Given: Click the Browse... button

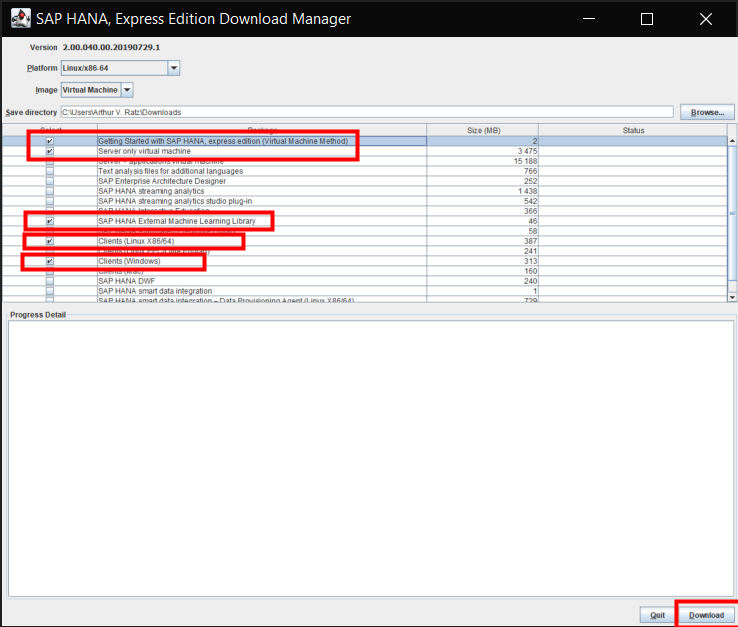Looking at the screenshot, I should pyautogui.click(x=707, y=112).
